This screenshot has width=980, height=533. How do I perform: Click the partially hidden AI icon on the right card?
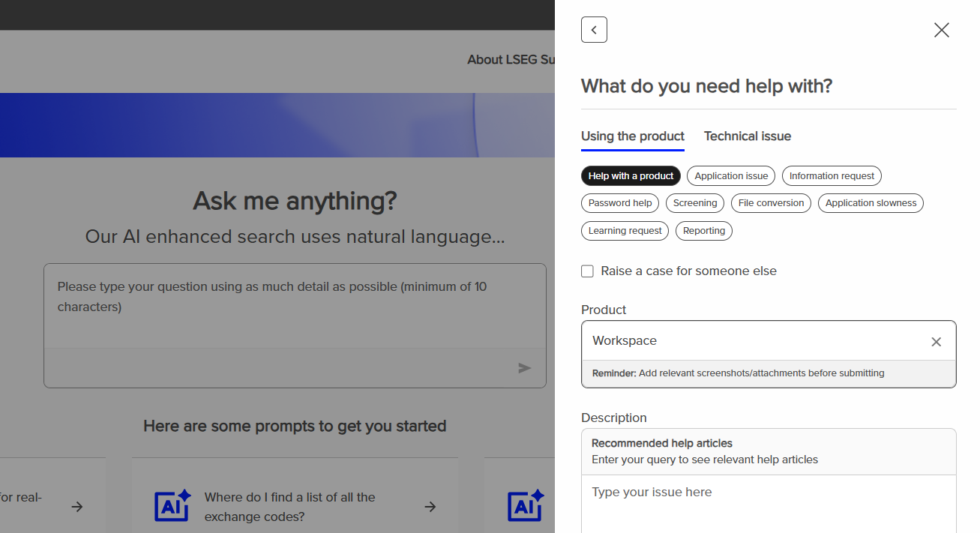pyautogui.click(x=525, y=506)
